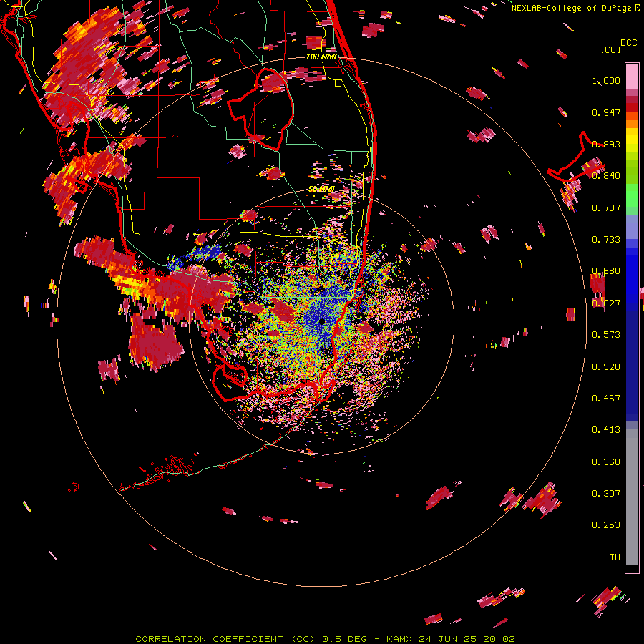Select the 0.467 scale value
The width and height of the screenshot is (644, 644).
point(606,399)
